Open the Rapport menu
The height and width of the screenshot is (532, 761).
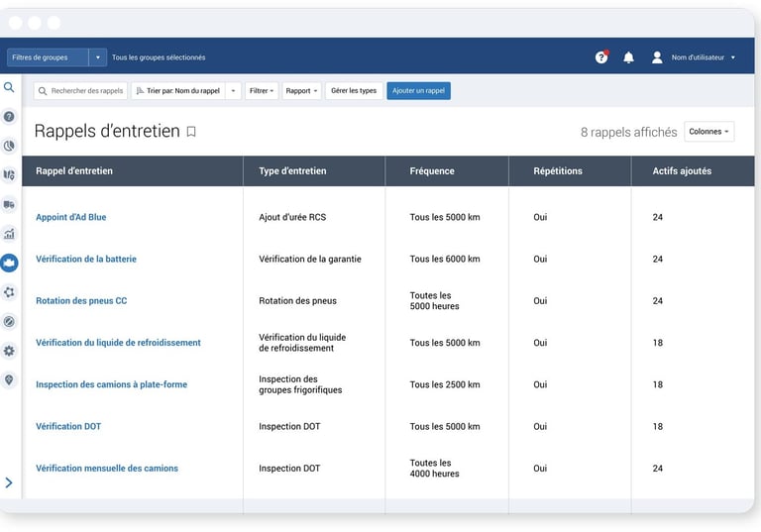tap(301, 91)
